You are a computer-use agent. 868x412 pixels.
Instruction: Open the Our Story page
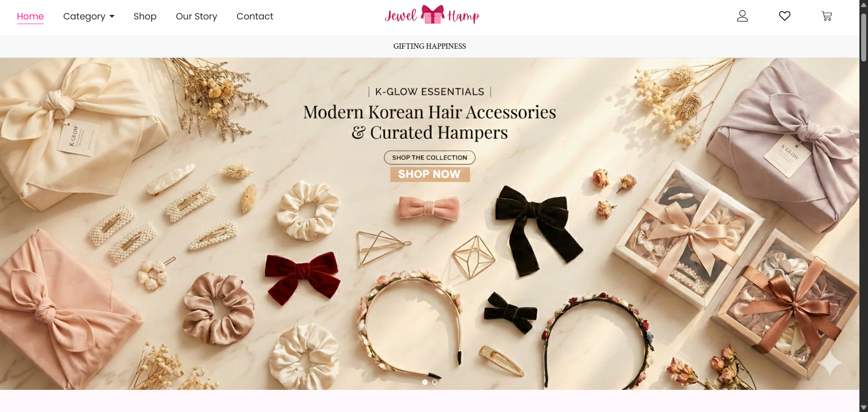coord(196,16)
